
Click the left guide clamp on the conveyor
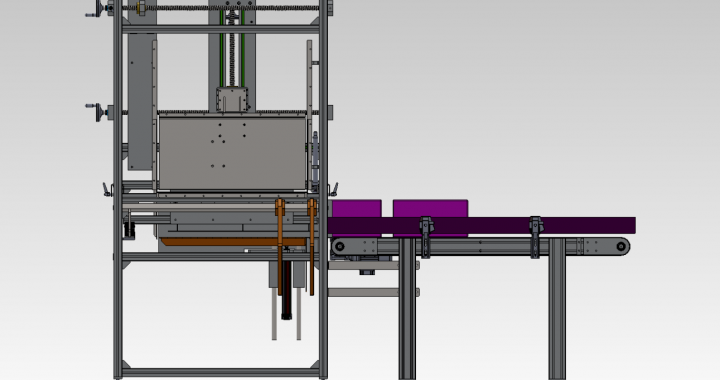coord(426,237)
